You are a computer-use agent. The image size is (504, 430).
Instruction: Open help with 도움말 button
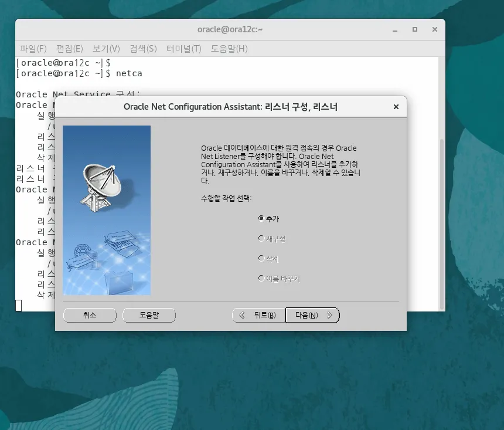(x=149, y=315)
